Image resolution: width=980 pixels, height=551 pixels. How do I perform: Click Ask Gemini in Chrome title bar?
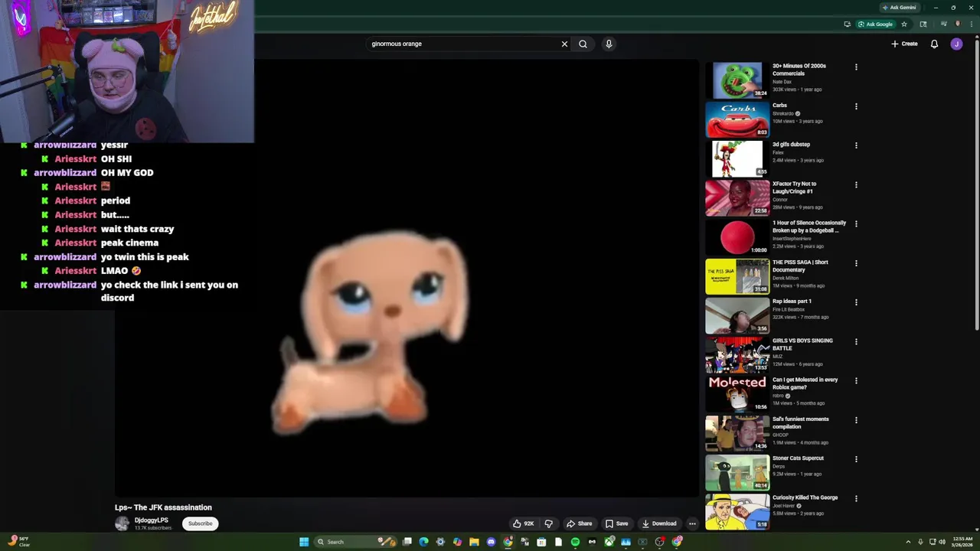(899, 8)
